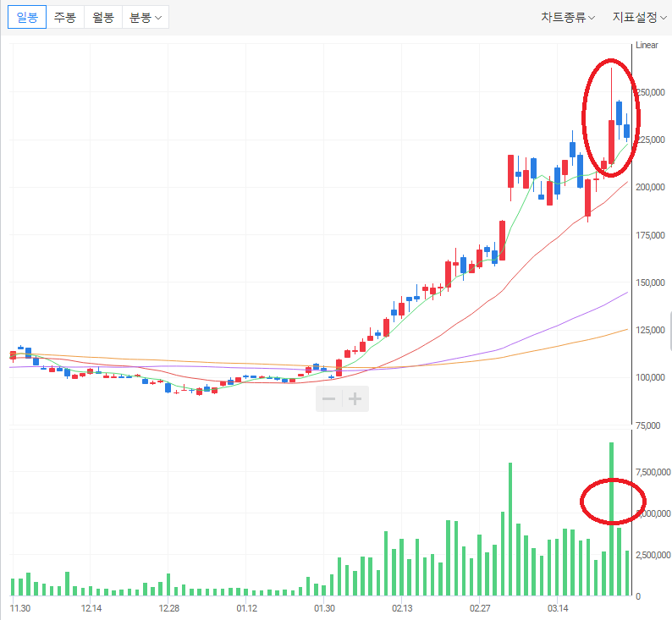
Task: Select the 일봉 daily chart tab
Action: (x=27, y=17)
